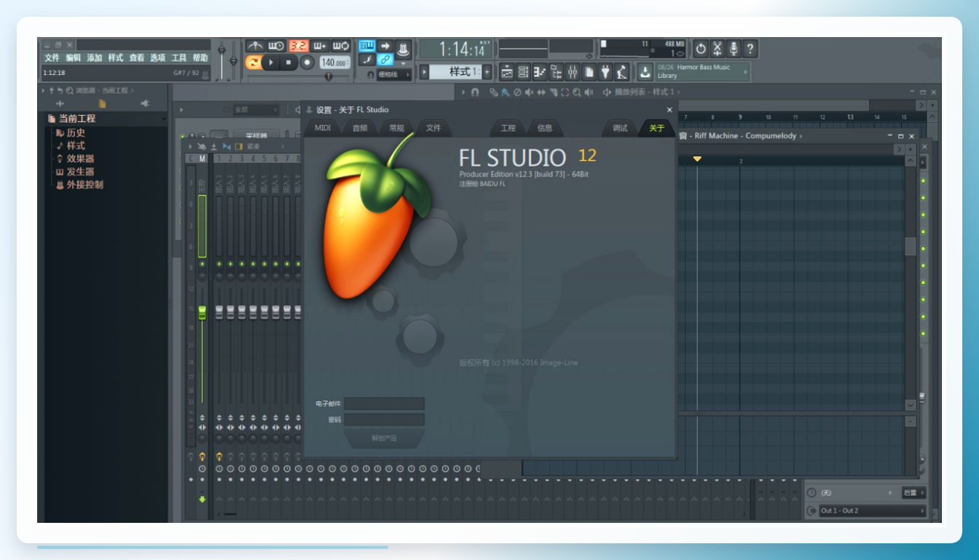Screen dimensions: 979x560
Task: Open the piano roll icon
Action: point(540,71)
